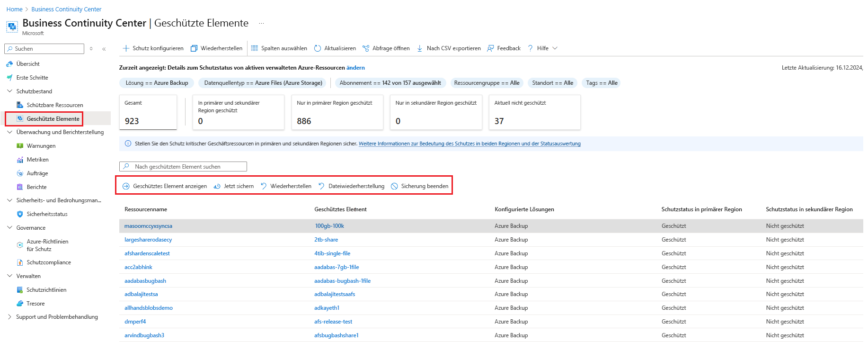The image size is (868, 342).
Task: Click Nach geschütztem Element suchen search box
Action: pos(183,167)
